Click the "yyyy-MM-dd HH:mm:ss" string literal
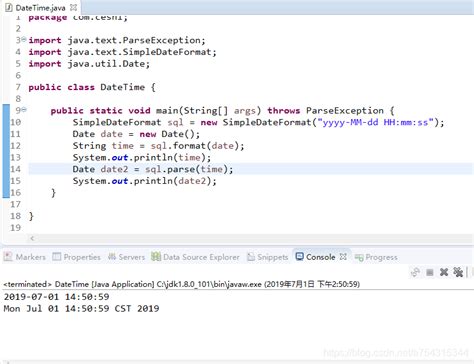The image size is (474, 364). (375, 122)
